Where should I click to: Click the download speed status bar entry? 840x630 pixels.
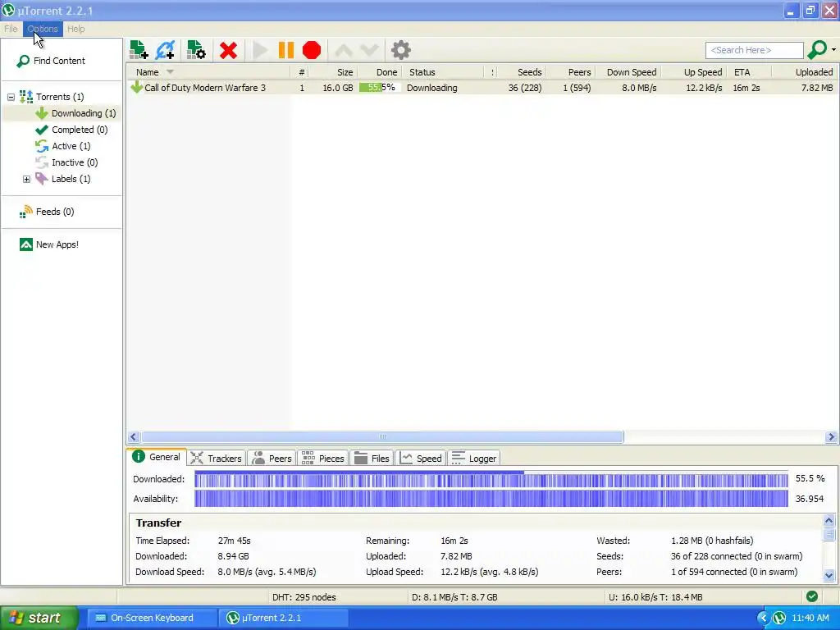(454, 597)
